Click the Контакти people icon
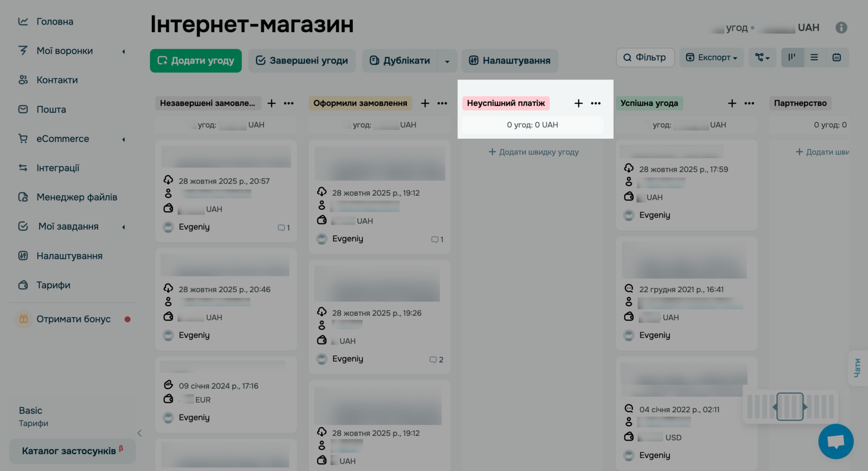868x471 pixels. click(x=23, y=80)
